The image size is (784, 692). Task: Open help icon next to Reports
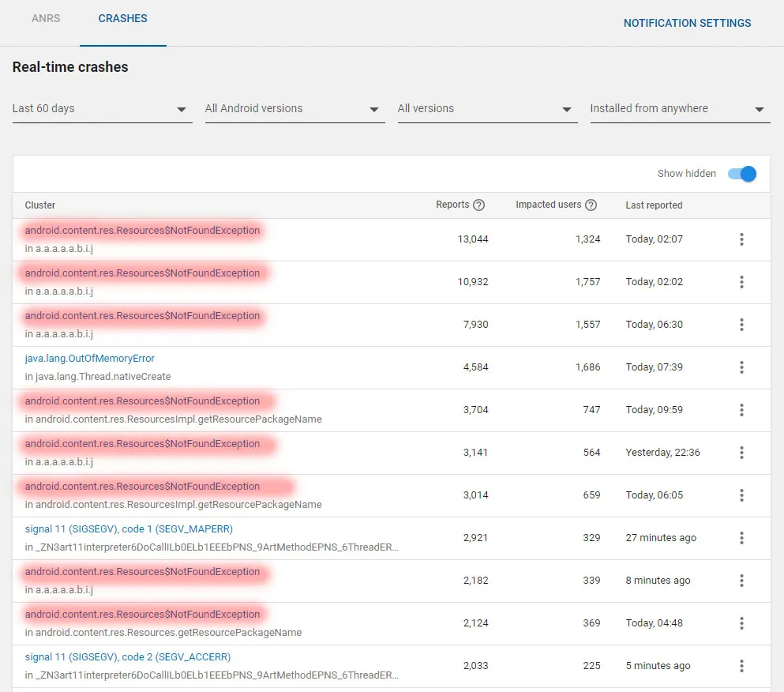coord(478,205)
